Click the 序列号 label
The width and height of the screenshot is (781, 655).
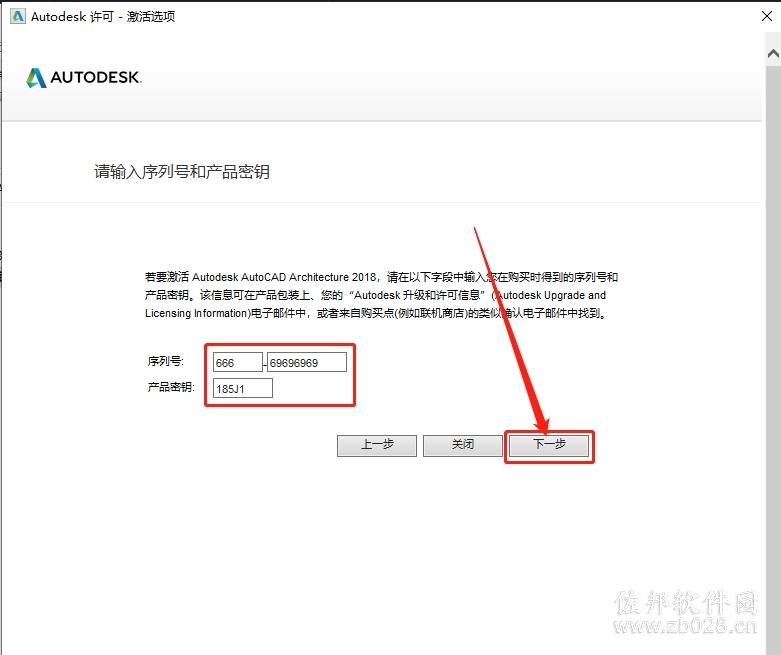click(165, 361)
